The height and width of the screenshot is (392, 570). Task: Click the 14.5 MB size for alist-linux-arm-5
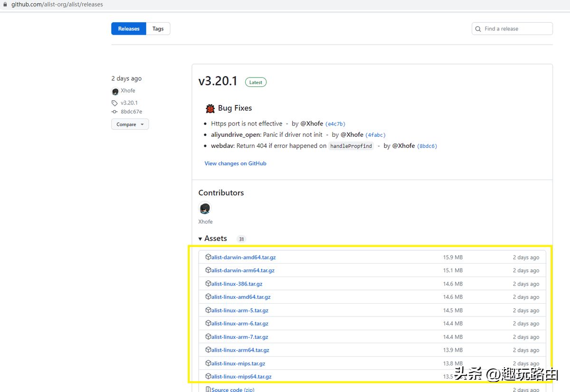pyautogui.click(x=453, y=310)
